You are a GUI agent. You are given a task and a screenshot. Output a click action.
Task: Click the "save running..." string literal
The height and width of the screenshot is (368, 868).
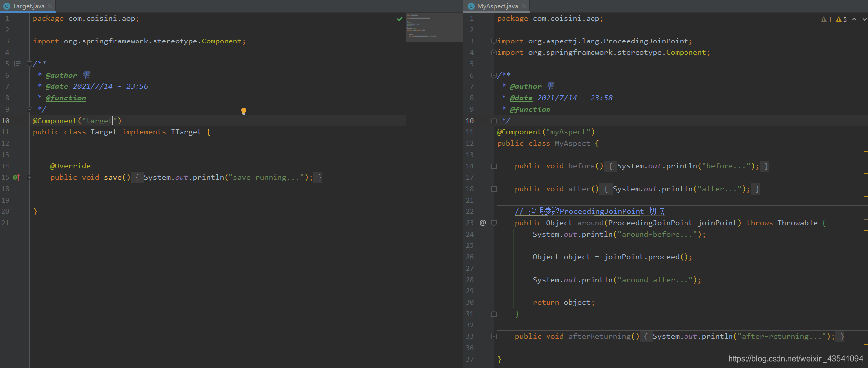(x=266, y=177)
